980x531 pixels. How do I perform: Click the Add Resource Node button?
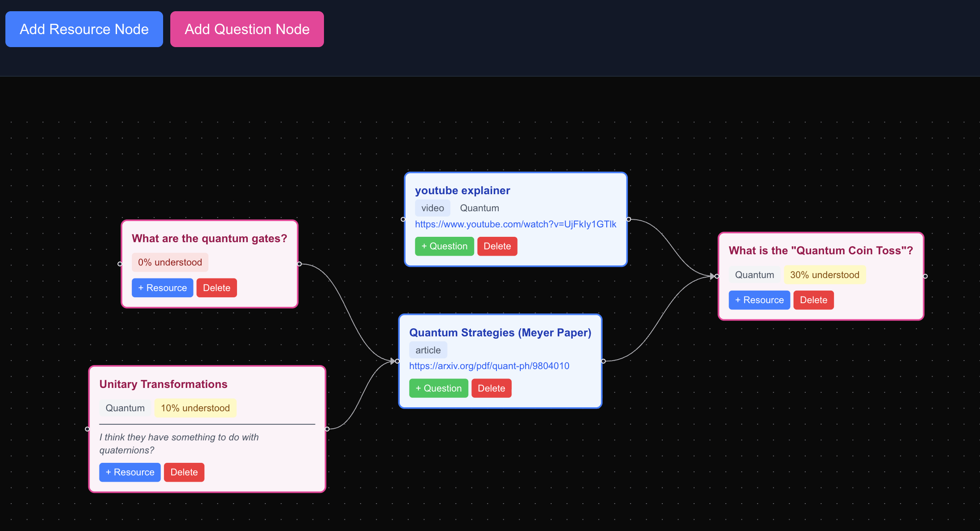point(84,29)
